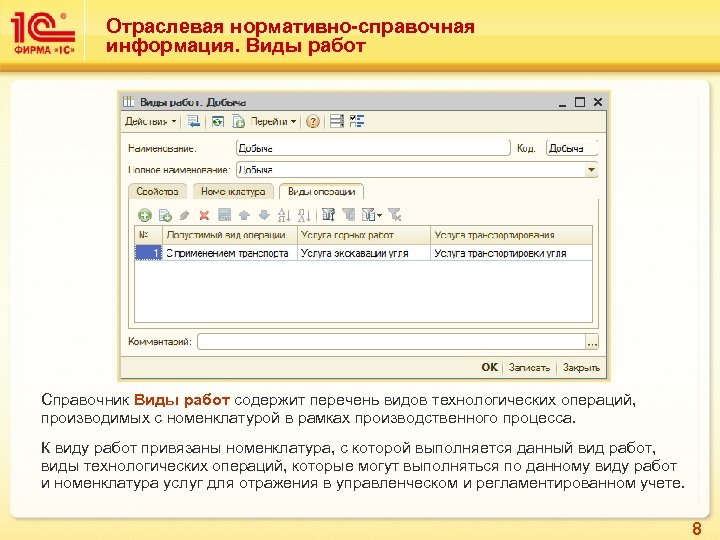Select the Услуга транспортировки угля cell

pyautogui.click(x=511, y=253)
